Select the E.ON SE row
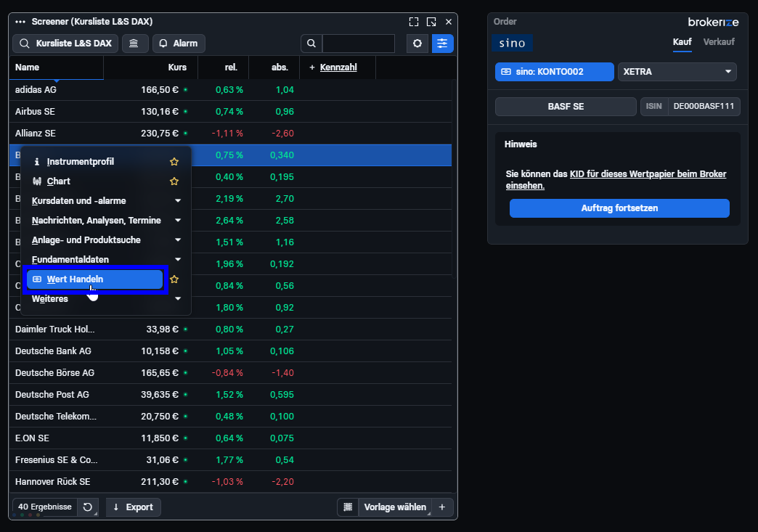Viewport: 758px width, 532px height. point(230,438)
